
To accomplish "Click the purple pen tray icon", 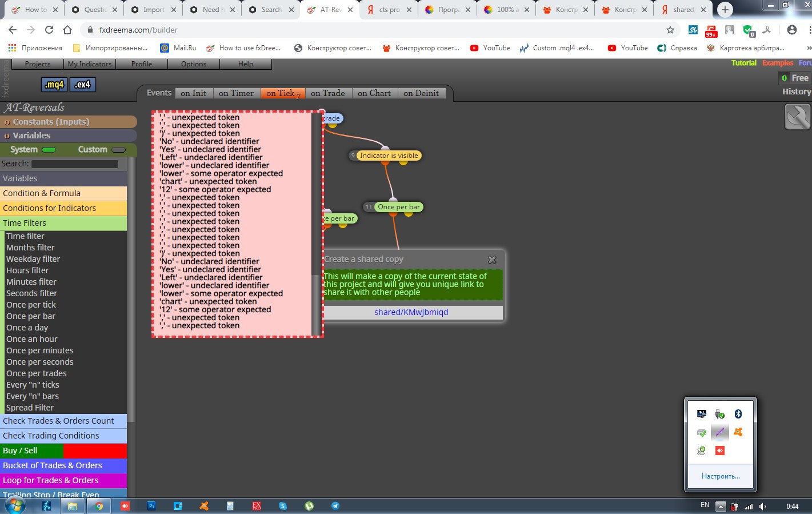I will (x=719, y=432).
